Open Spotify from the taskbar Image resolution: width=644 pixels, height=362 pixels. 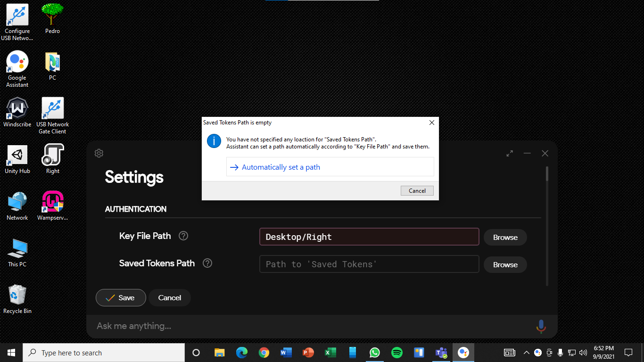click(x=397, y=353)
